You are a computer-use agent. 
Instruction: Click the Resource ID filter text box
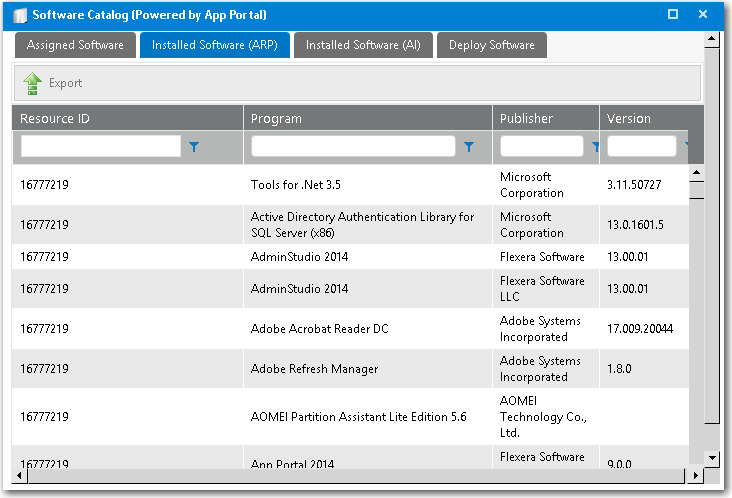100,147
